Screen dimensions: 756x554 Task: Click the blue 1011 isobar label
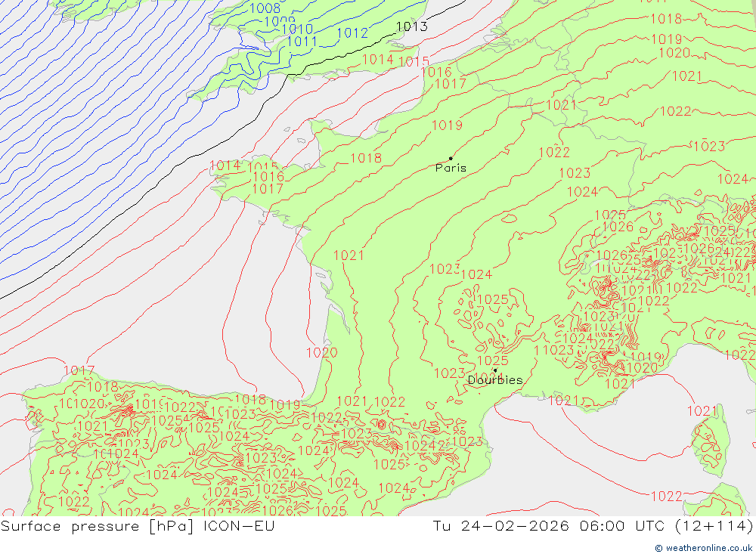click(x=302, y=42)
